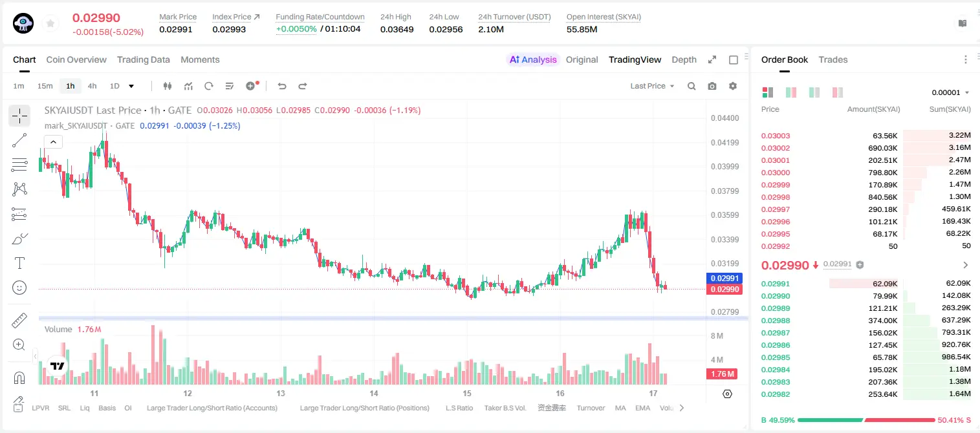Choose the text annotation tool
The image size is (980, 433).
click(19, 263)
